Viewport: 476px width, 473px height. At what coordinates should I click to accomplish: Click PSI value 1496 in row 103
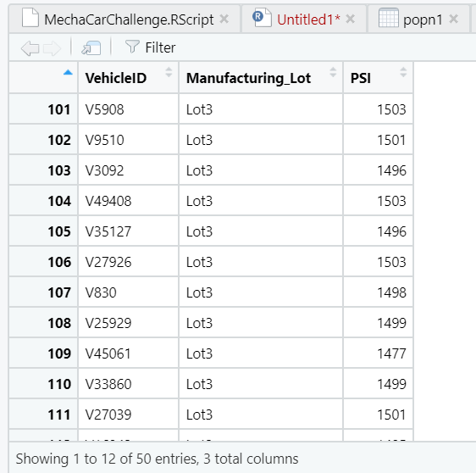click(x=379, y=170)
